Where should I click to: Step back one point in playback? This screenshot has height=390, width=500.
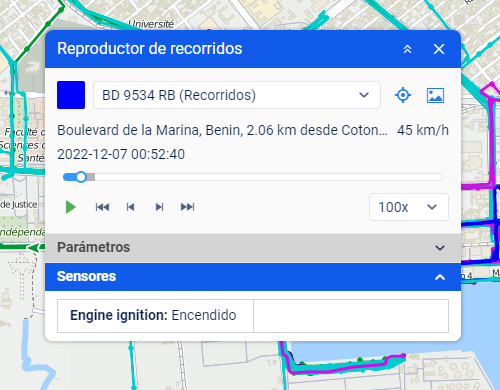pyautogui.click(x=130, y=207)
